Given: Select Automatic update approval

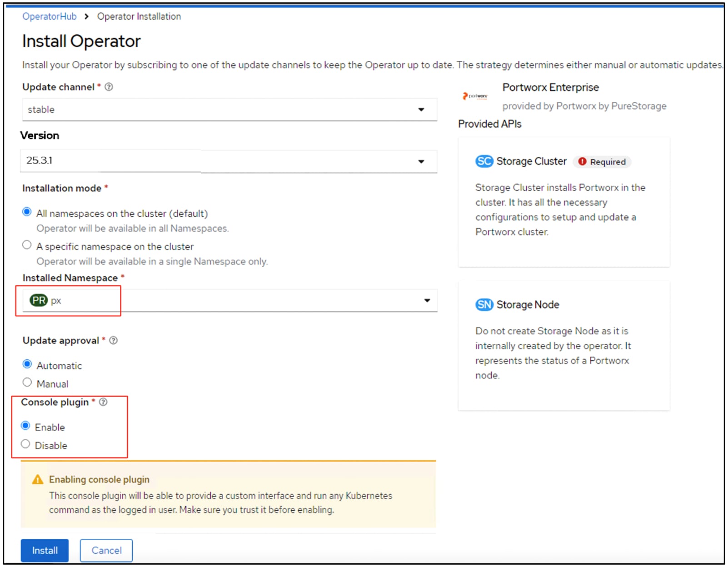Looking at the screenshot, I should tap(27, 364).
